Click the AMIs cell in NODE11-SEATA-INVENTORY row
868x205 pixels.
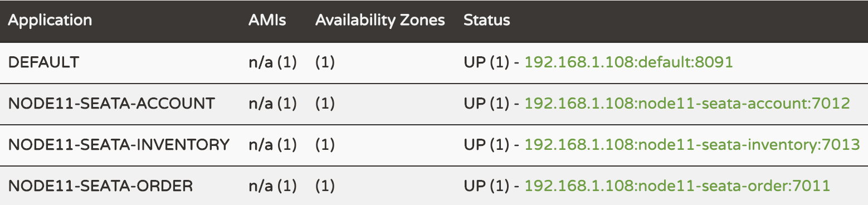[272, 144]
